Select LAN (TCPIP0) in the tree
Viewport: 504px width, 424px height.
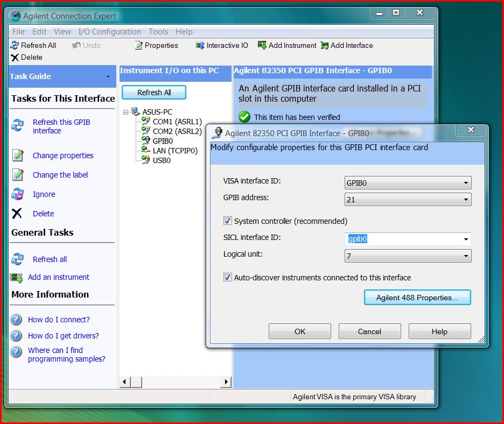pos(175,151)
